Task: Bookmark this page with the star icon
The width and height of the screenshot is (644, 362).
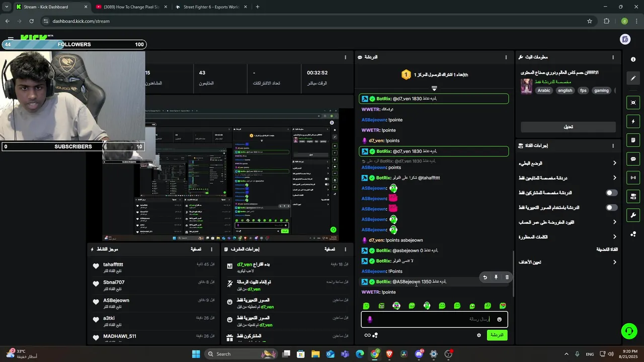Action: pyautogui.click(x=589, y=21)
